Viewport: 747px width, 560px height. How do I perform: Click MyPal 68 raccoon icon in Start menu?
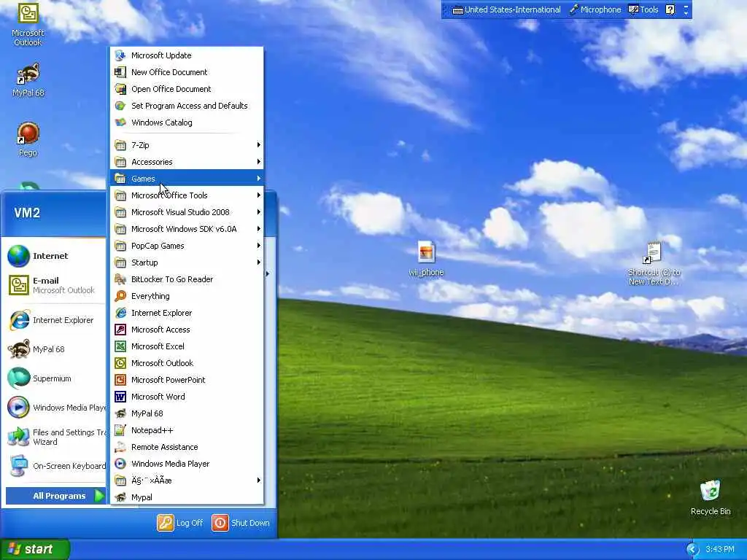click(19, 349)
